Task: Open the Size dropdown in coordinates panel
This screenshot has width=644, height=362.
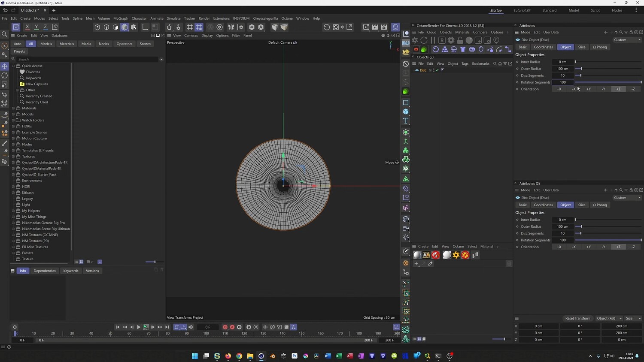Action: pos(633,318)
